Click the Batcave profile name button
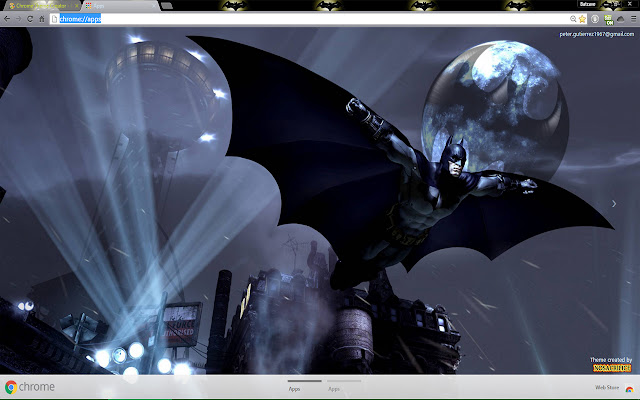 coord(587,4)
